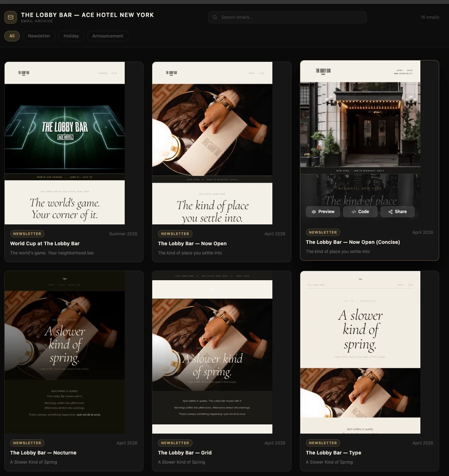Click the search magnifier icon

tap(215, 17)
